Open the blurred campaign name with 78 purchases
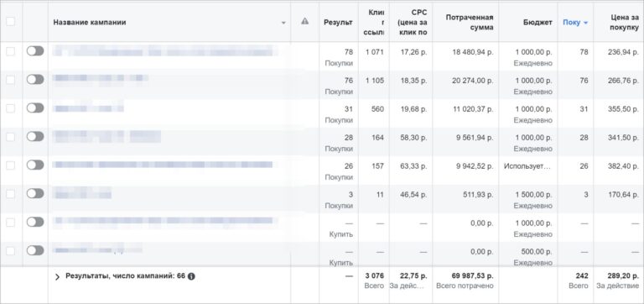 [165, 51]
